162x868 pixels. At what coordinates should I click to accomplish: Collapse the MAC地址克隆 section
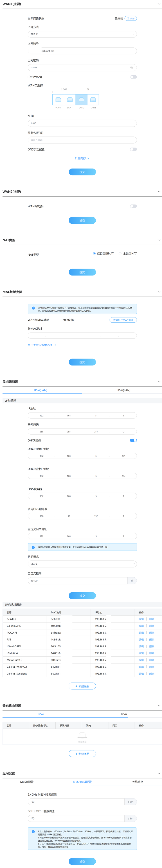pyautogui.click(x=159, y=292)
